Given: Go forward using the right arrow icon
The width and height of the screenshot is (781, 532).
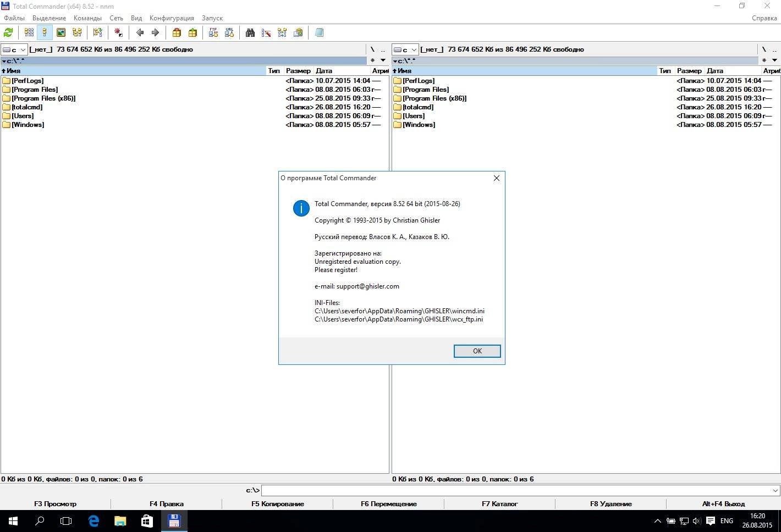Looking at the screenshot, I should pyautogui.click(x=156, y=33).
